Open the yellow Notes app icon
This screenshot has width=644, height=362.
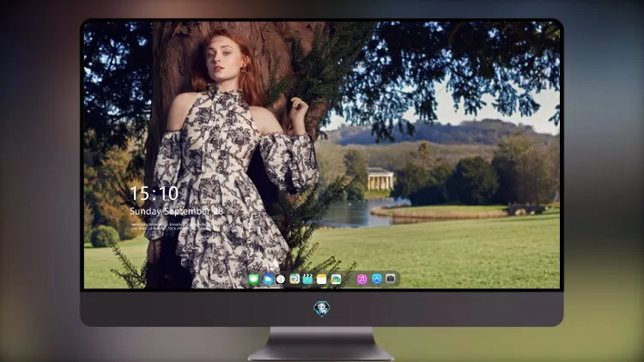tap(322, 280)
